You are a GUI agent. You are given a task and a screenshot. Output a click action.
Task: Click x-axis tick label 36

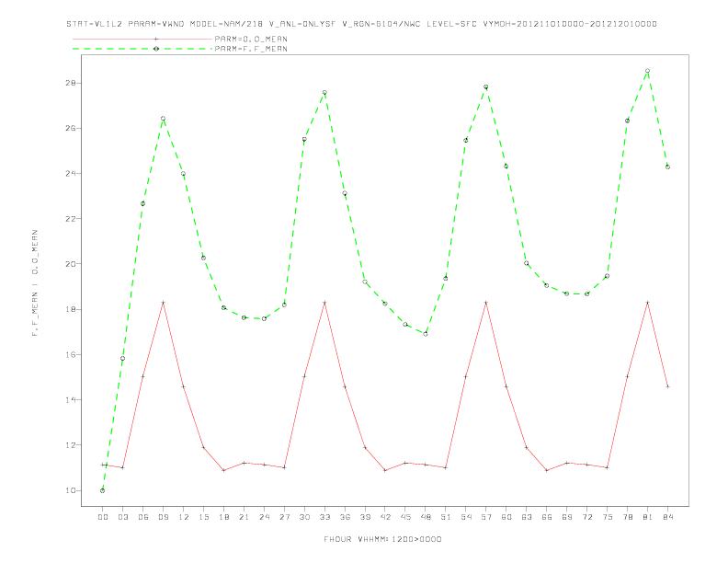[x=345, y=517]
